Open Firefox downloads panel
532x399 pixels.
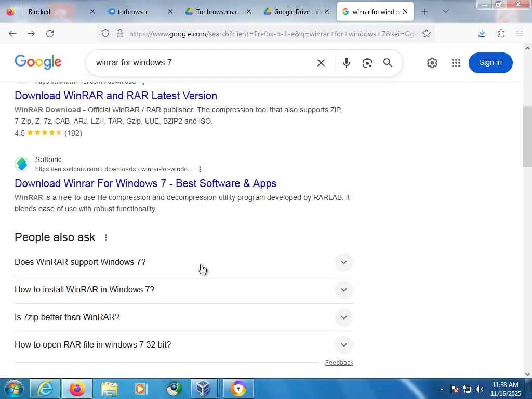click(482, 33)
